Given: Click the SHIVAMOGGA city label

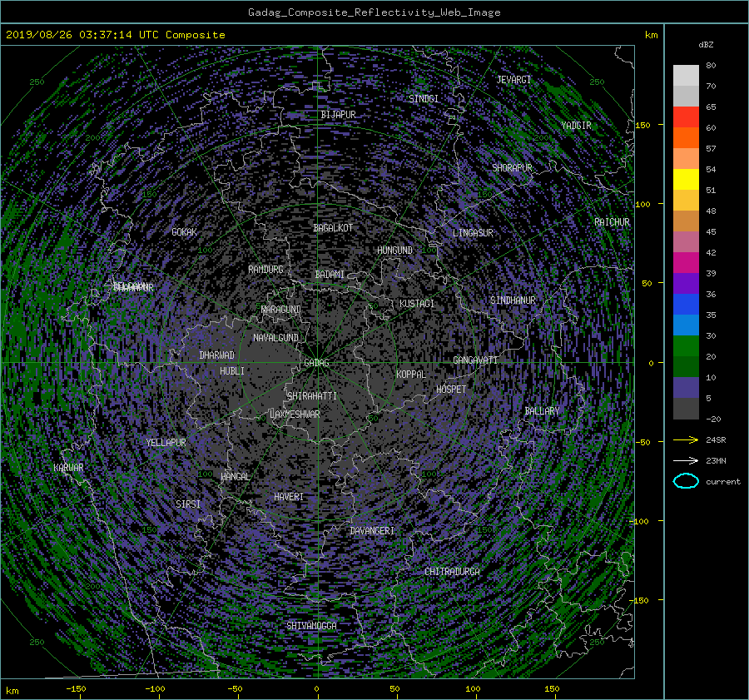Looking at the screenshot, I should coord(311,626).
